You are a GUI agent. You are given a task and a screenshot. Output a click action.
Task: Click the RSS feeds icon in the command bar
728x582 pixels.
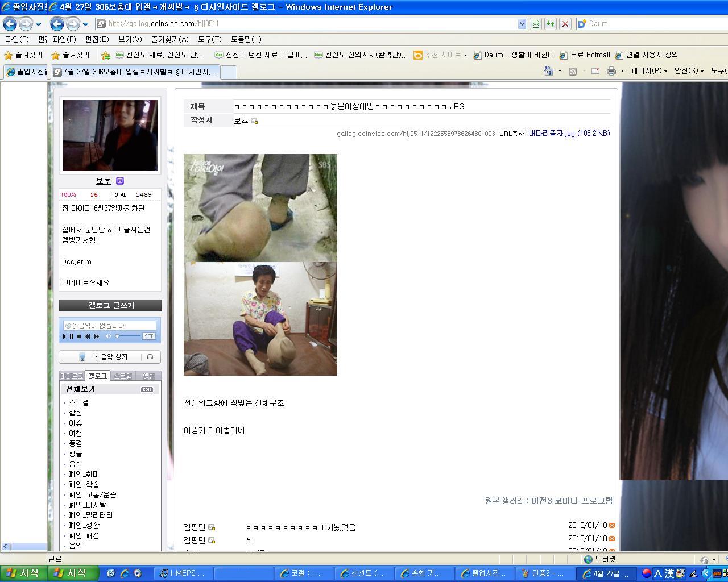(573, 71)
